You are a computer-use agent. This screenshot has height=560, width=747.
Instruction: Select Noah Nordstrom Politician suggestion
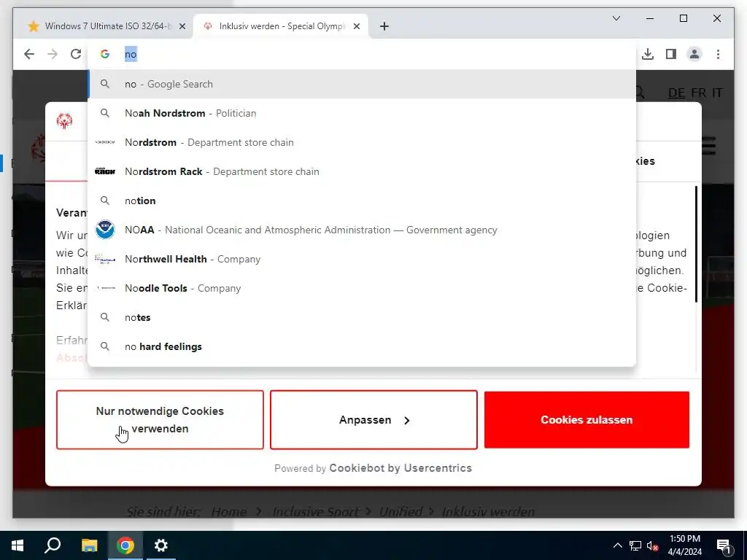362,113
